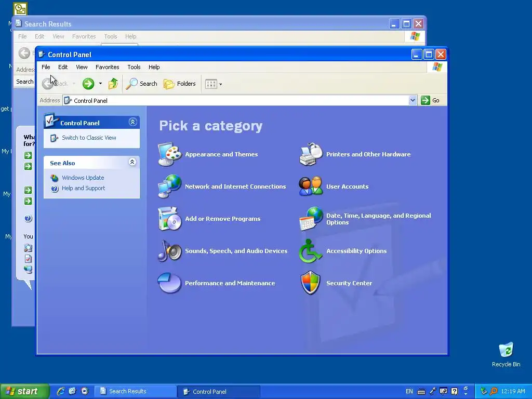Click the green Forward arrow button

tap(88, 84)
